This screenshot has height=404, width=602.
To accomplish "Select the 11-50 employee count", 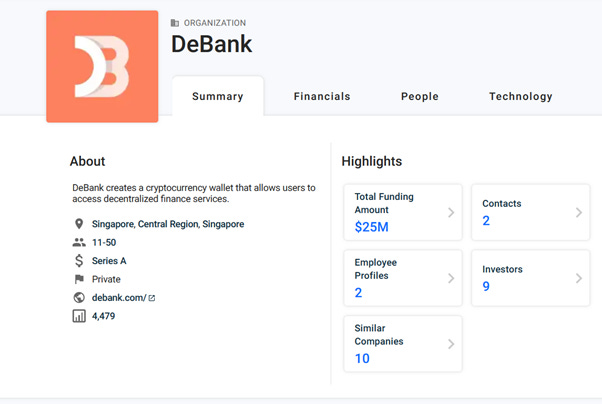I will [x=104, y=242].
